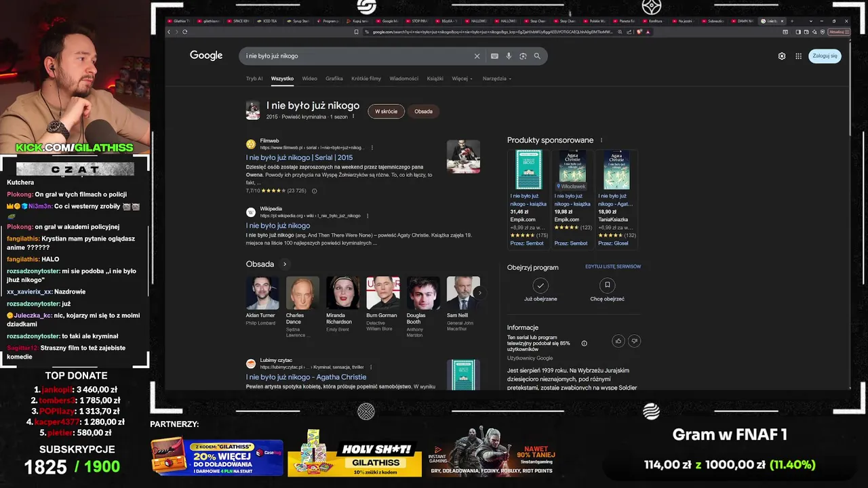Go back in the browser
The image size is (868, 488).
coord(170,32)
